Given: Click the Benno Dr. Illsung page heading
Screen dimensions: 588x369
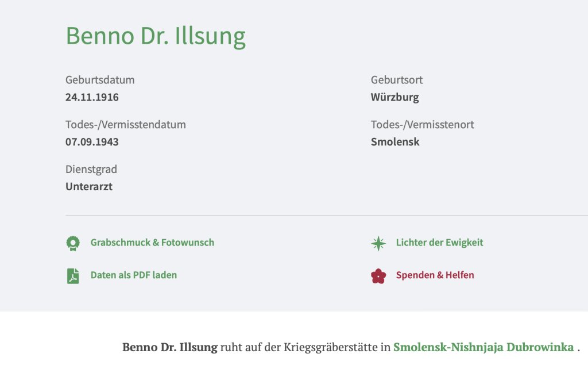Looking at the screenshot, I should pos(156,36).
